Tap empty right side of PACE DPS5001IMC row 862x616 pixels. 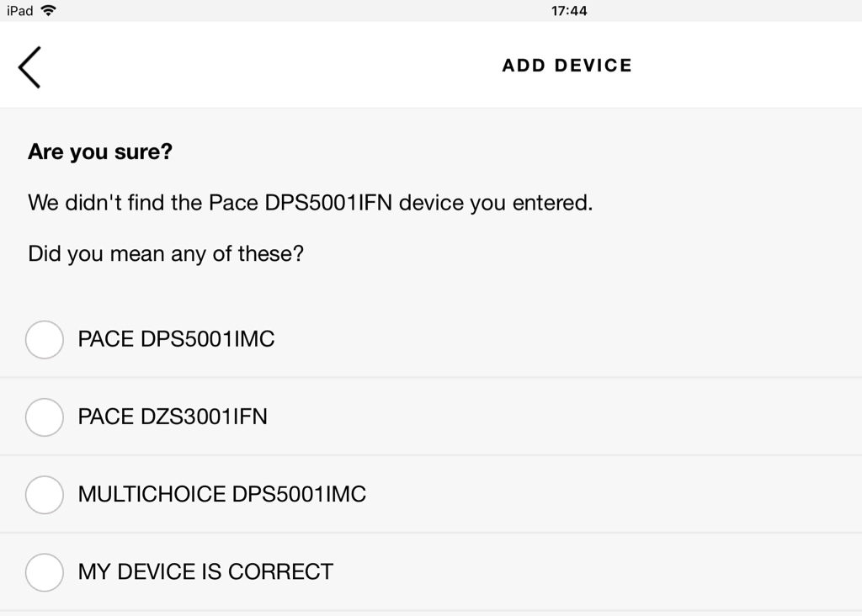[631, 339]
